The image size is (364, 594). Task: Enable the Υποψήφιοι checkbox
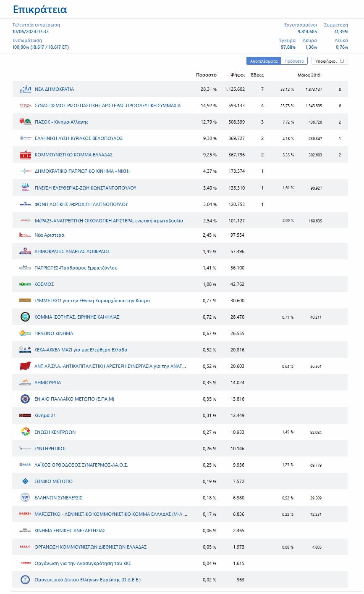click(342, 61)
